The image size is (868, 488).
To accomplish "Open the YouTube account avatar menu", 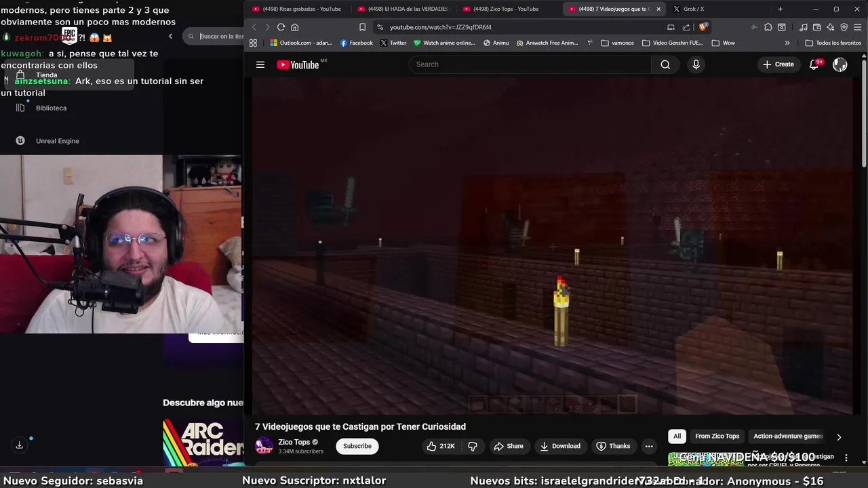I will click(x=840, y=64).
